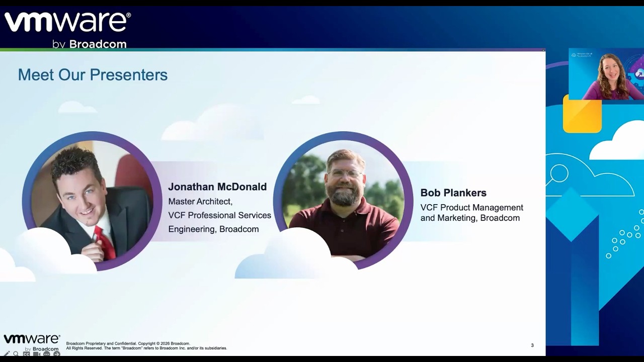Viewport: 644px width, 362px height.
Task: Click Jonathan McDonald's presenter photo
Action: 92,201
